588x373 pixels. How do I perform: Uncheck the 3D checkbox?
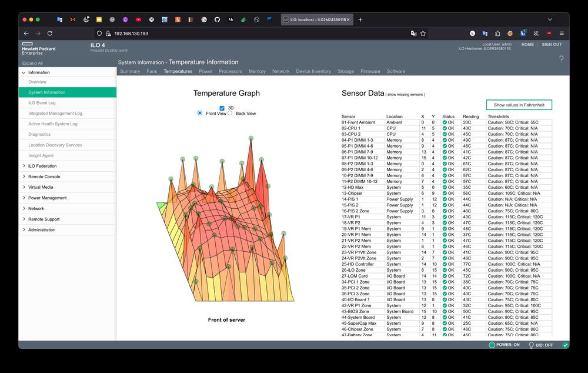tap(222, 108)
